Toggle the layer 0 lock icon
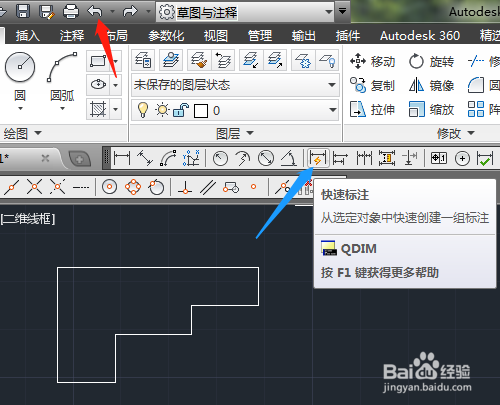 pos(181,110)
